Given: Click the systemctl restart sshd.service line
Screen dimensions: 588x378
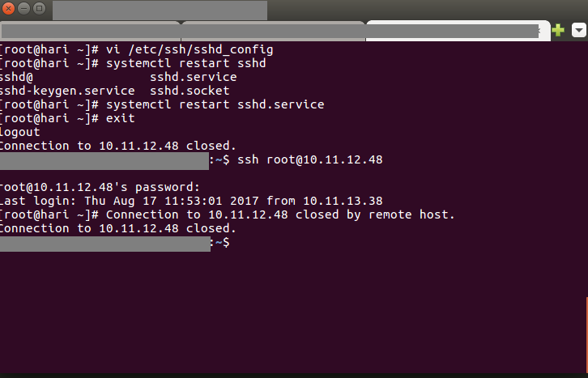Looking at the screenshot, I should (x=215, y=104).
